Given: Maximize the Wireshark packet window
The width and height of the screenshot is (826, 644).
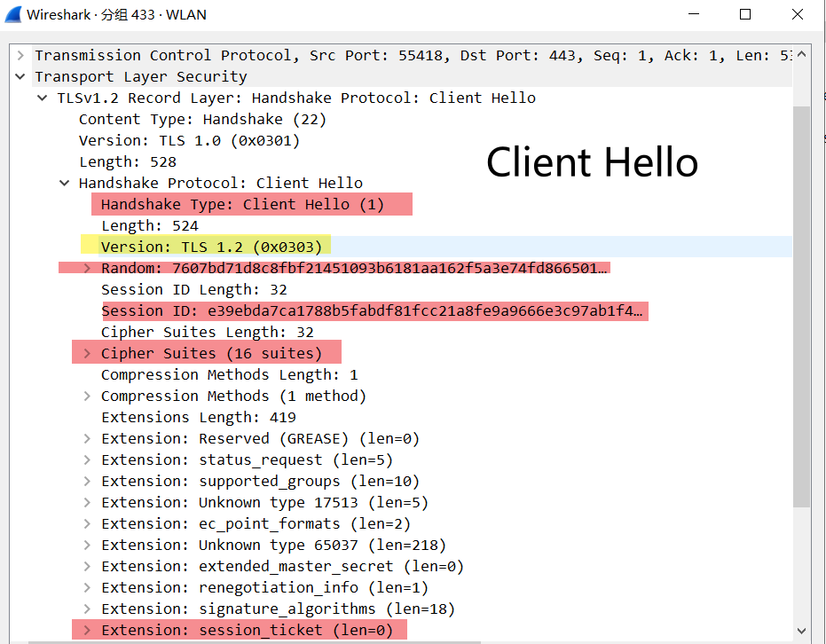Looking at the screenshot, I should click(x=745, y=14).
